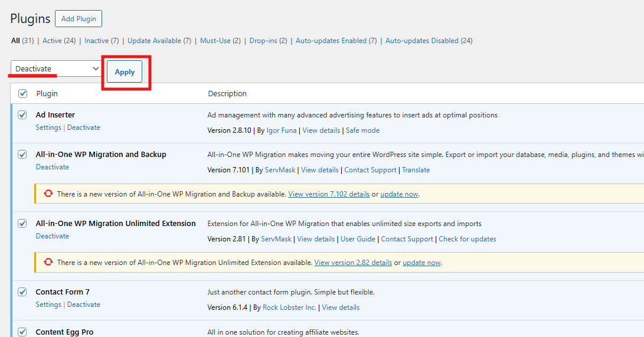Open Safe mode link for Ad Inserter

(x=362, y=130)
